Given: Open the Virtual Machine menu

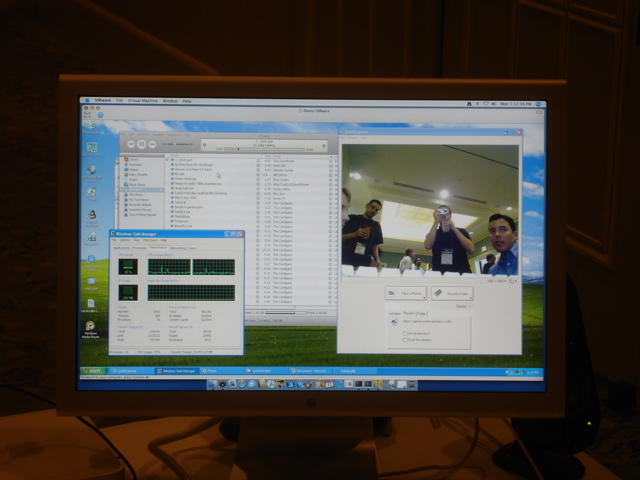Looking at the screenshot, I should point(142,100).
